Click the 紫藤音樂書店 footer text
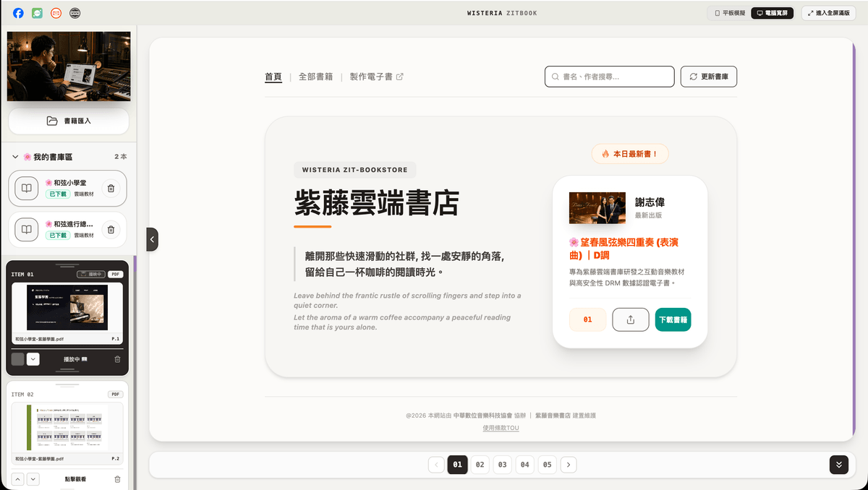This screenshot has width=868, height=490. point(552,416)
